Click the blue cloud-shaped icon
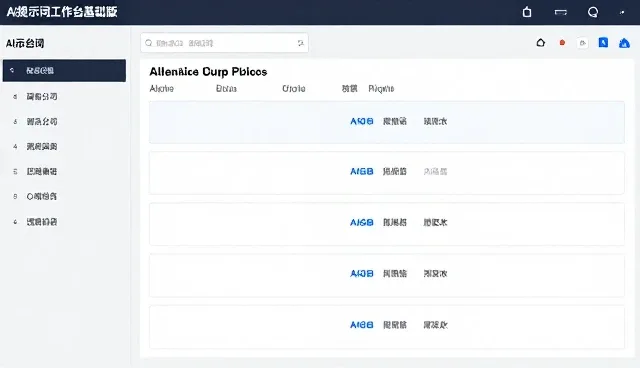 tap(624, 43)
